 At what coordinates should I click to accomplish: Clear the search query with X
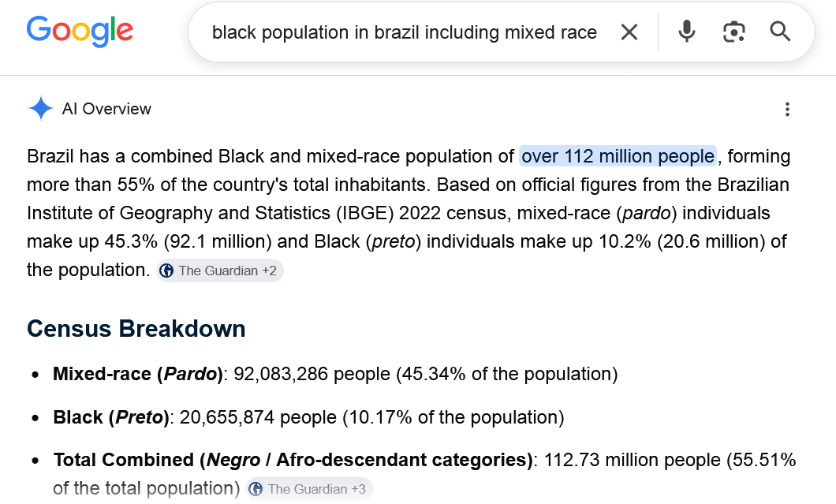(629, 32)
